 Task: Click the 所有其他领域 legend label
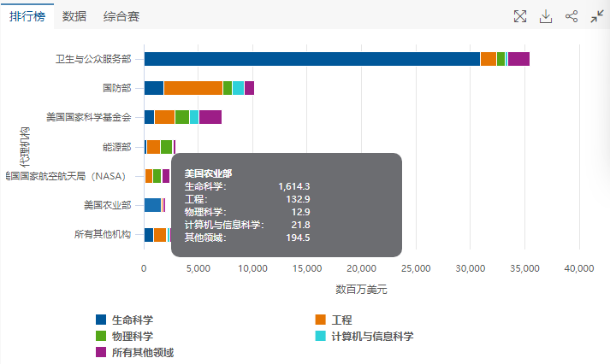[143, 352]
